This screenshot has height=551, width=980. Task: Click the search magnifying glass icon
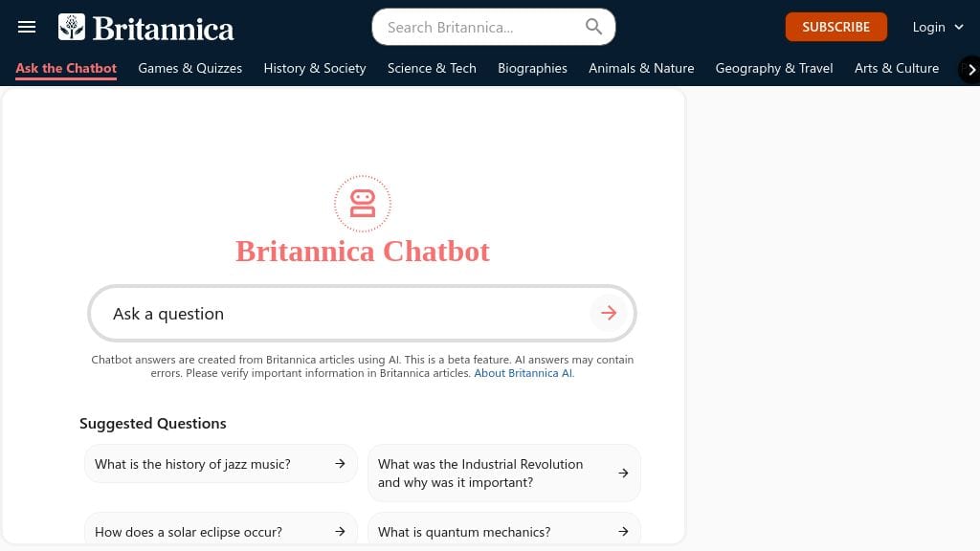593,27
